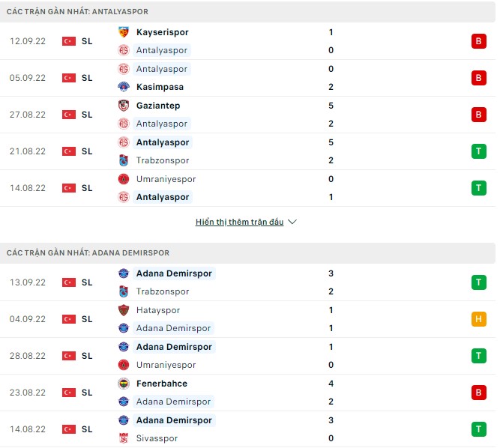Click Turkish flag beside 12.09.22 match
This screenshot has width=500, height=448.
click(x=69, y=41)
